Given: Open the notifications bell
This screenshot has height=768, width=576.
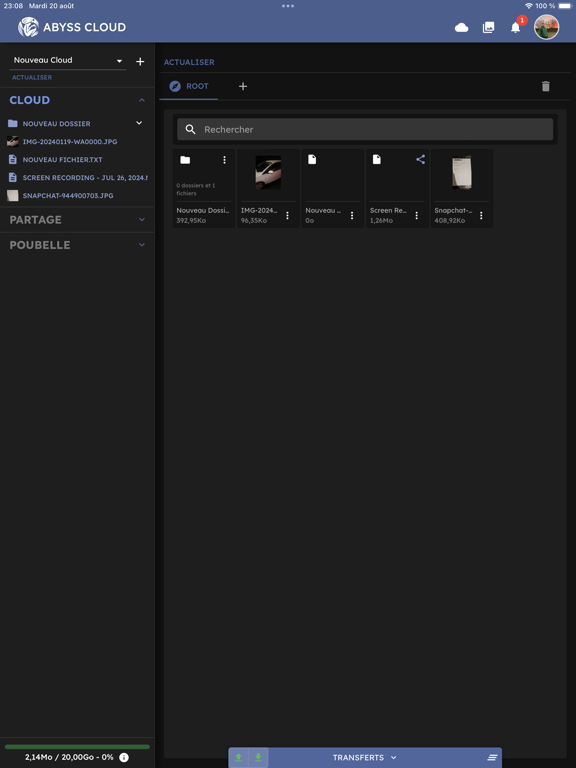Looking at the screenshot, I should point(515,27).
